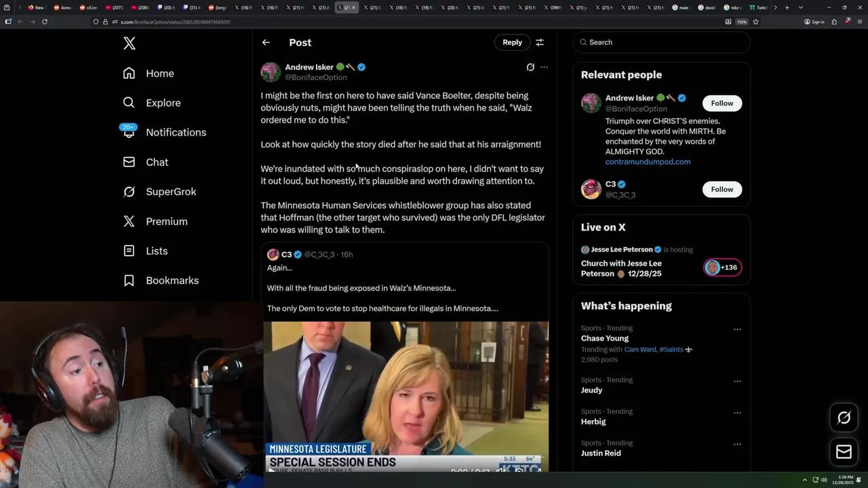Screen dimensions: 868x488
Task: Click the Notifications bell icon
Action: [x=129, y=132]
